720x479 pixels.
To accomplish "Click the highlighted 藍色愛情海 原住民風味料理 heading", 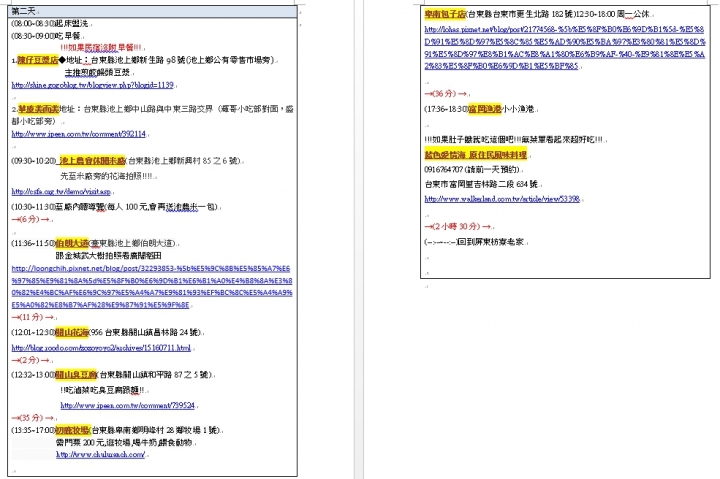I will tap(475, 155).
